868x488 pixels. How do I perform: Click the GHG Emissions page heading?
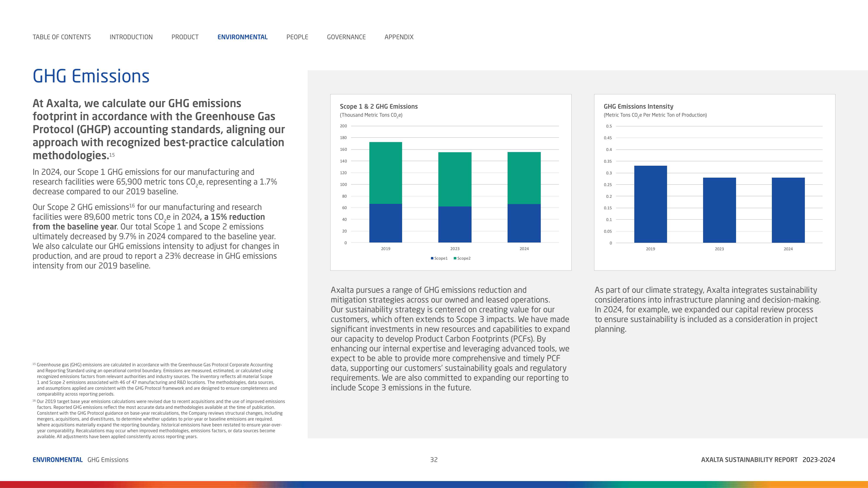tap(91, 76)
